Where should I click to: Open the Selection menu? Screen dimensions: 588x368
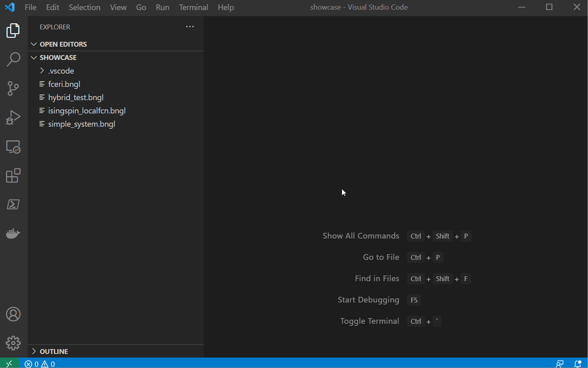pos(84,7)
